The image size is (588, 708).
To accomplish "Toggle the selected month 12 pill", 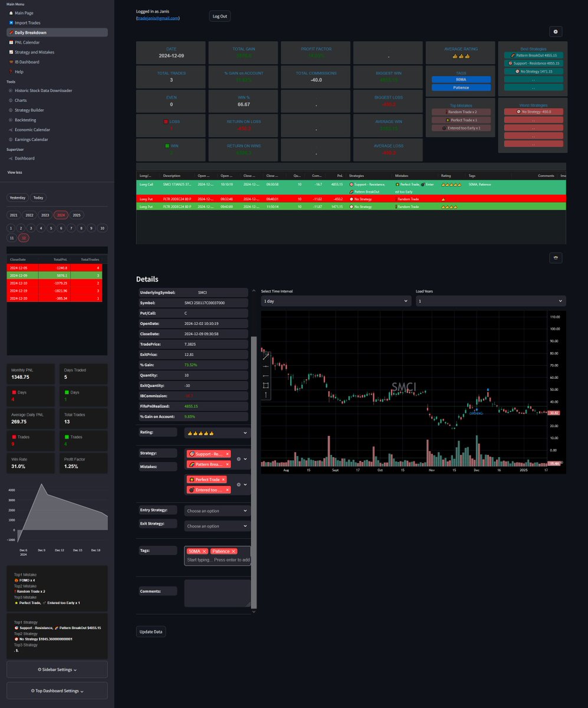I will [x=24, y=238].
